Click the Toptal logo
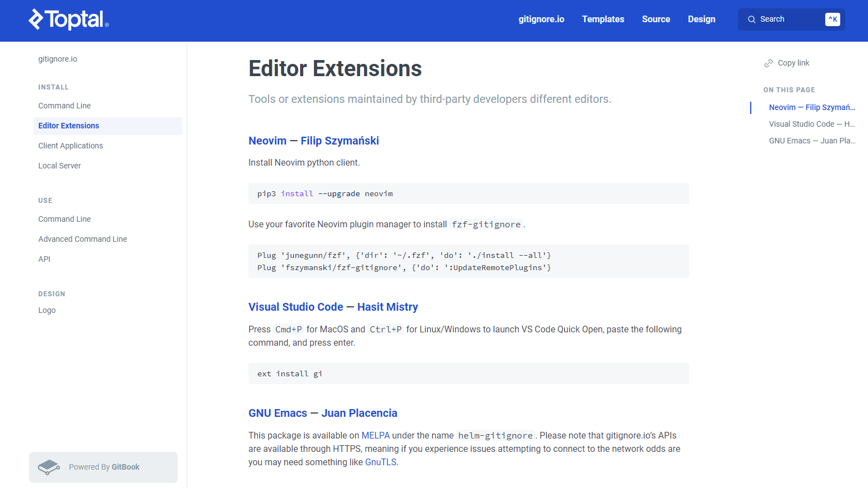The width and height of the screenshot is (868, 488). (x=68, y=19)
